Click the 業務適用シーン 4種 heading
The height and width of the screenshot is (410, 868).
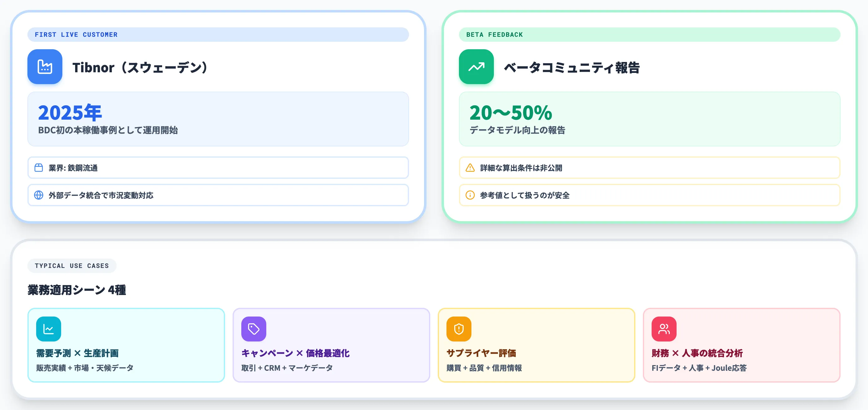point(77,290)
